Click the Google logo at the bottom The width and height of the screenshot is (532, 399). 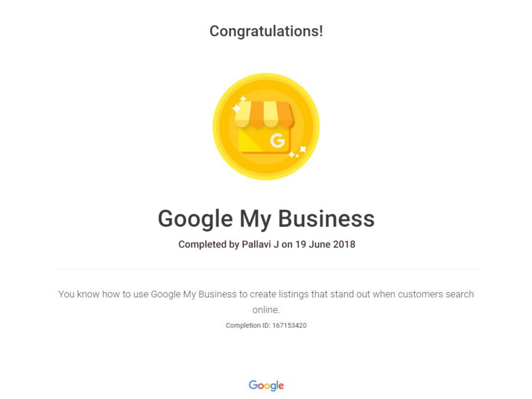click(267, 385)
